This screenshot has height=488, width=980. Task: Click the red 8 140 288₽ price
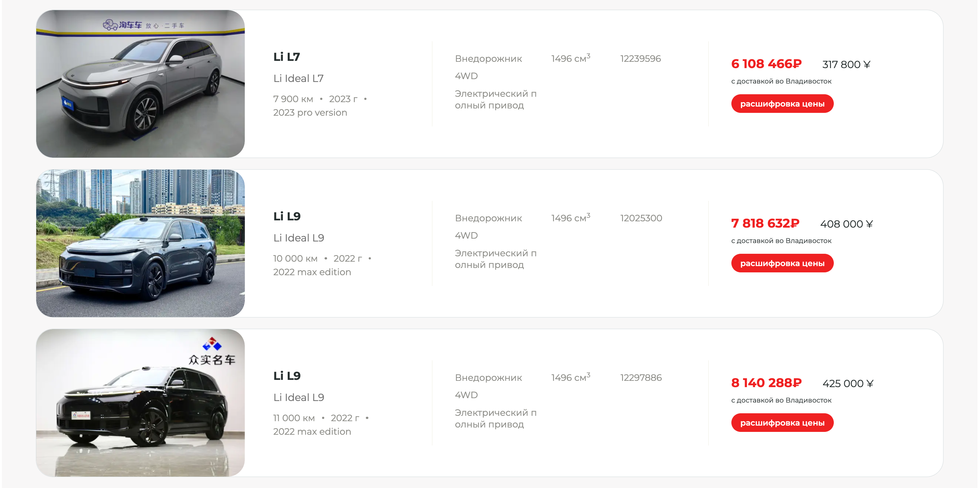[x=766, y=383]
